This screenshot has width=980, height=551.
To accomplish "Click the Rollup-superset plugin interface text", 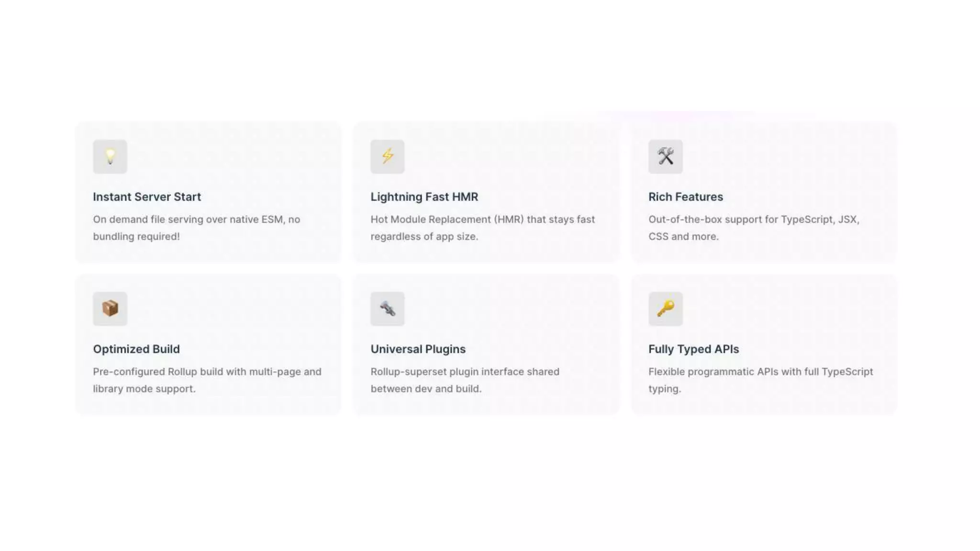I will tap(465, 380).
